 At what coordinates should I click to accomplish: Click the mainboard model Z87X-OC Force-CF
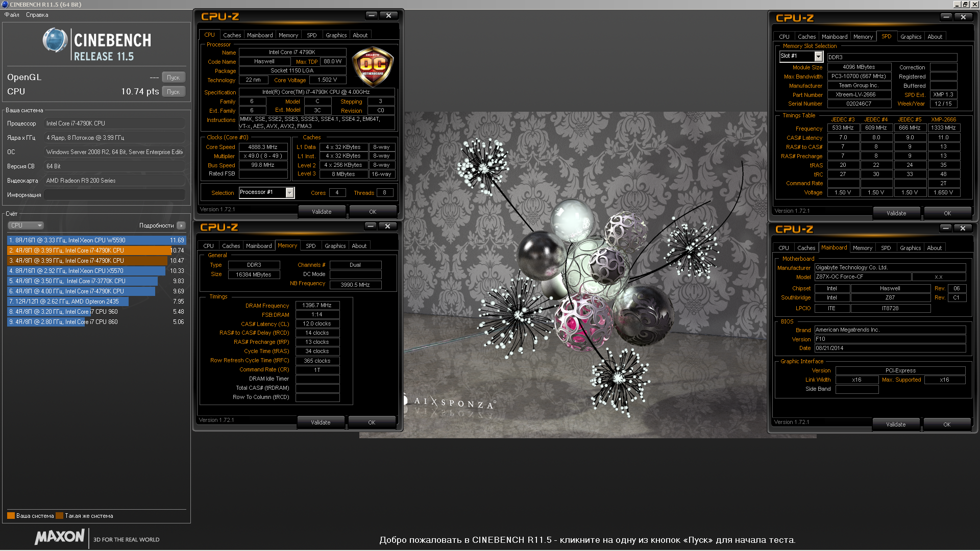(x=863, y=277)
